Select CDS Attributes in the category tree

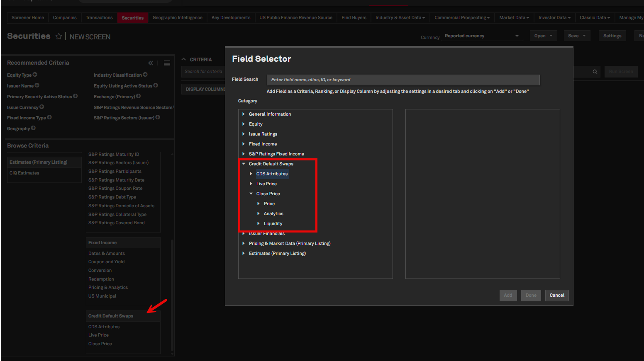click(x=272, y=174)
